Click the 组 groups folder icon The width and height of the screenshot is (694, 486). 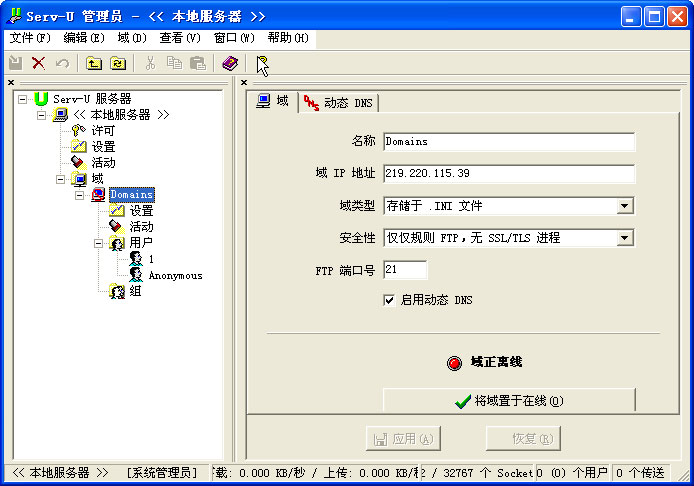[117, 291]
